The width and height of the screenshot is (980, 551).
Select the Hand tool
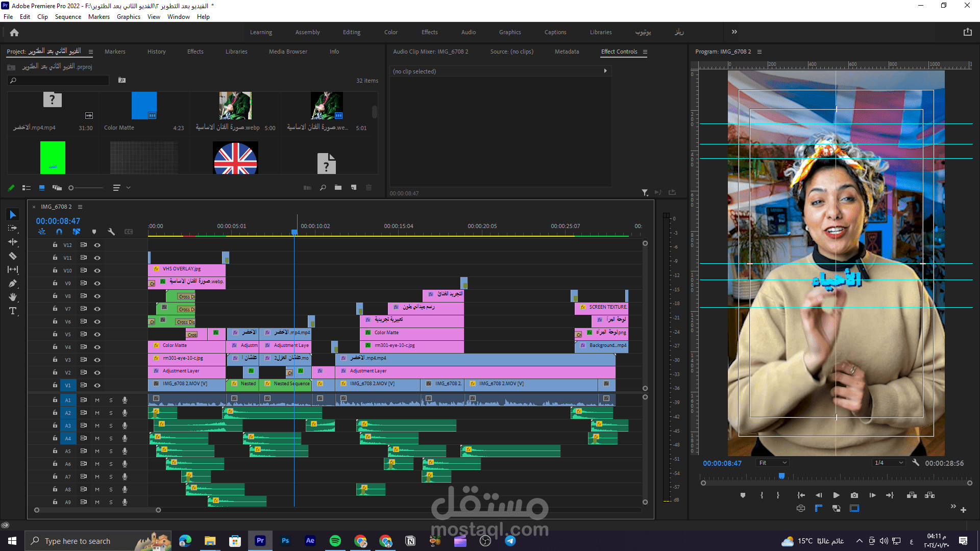coord(13,297)
